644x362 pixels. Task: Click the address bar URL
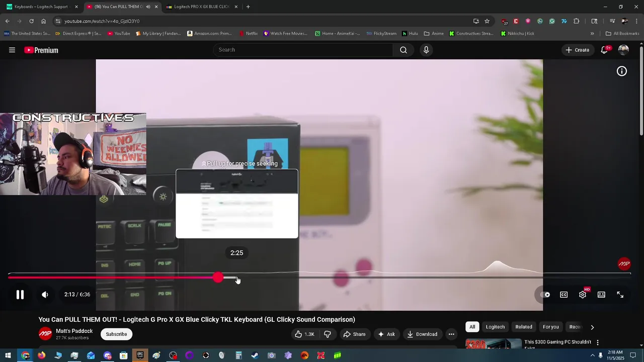[102, 21]
